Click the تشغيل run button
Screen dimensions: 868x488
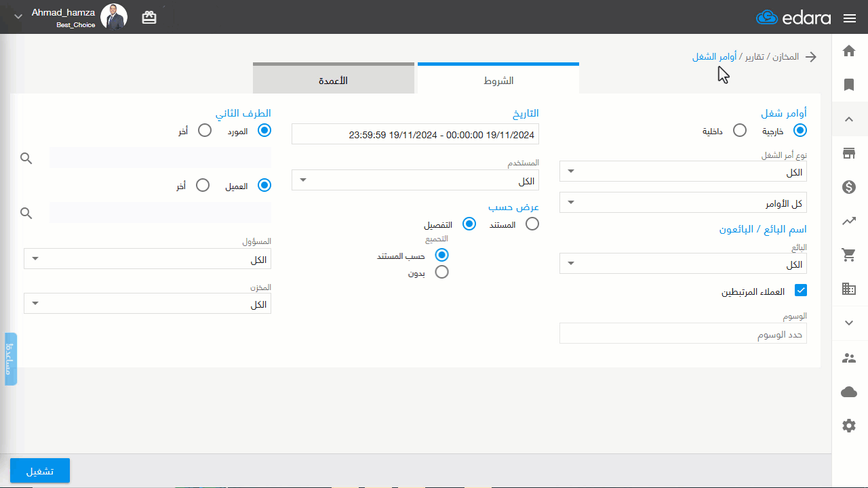(40, 470)
